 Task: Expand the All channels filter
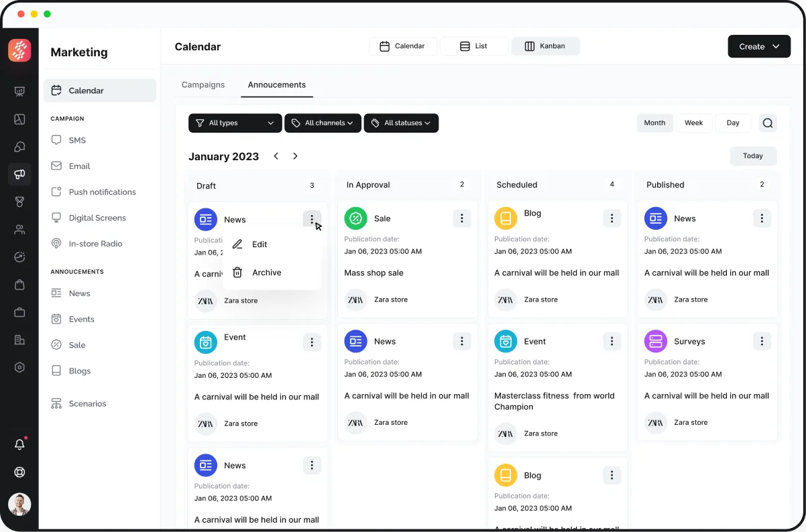[x=323, y=123]
